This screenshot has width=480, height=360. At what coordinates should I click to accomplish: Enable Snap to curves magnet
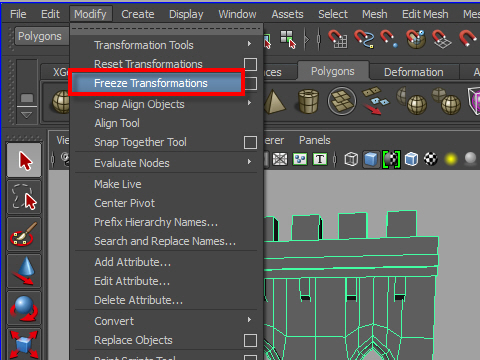coord(363,39)
